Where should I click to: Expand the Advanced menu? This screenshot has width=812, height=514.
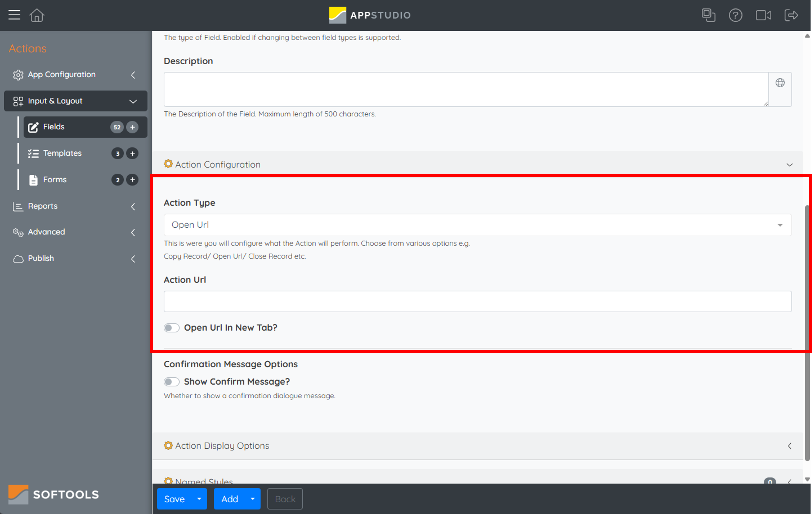click(133, 232)
